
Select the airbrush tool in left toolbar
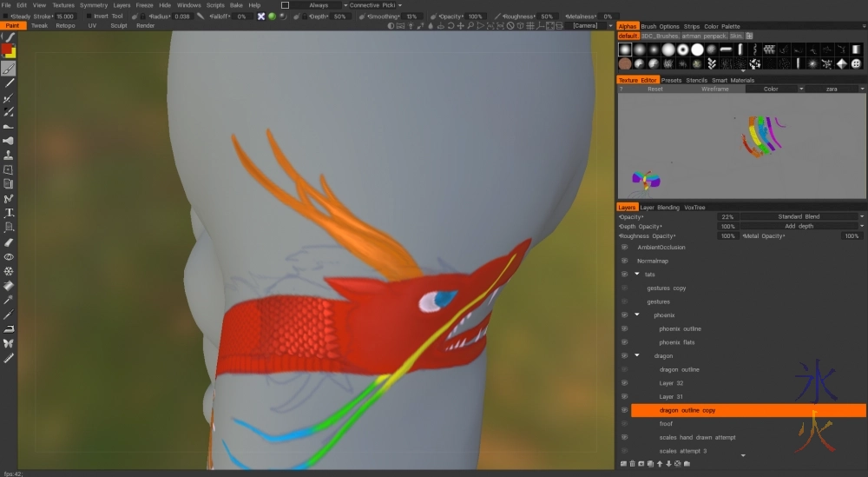(9, 141)
